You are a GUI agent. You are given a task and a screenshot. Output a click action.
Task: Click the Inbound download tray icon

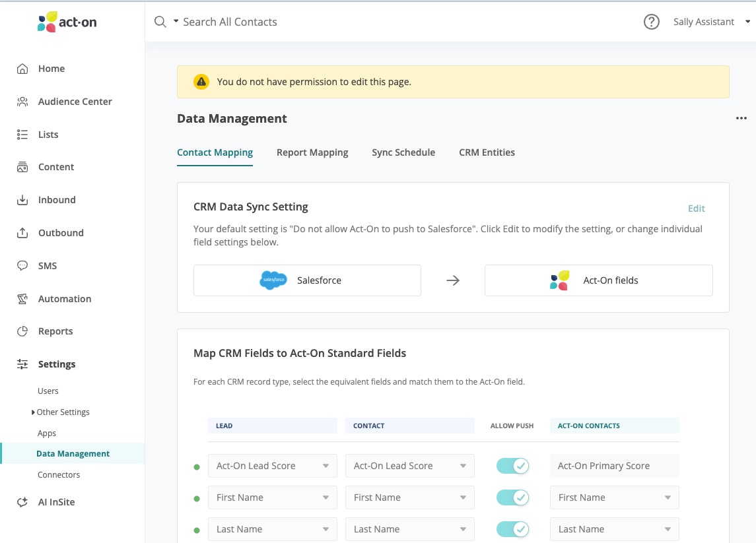point(22,200)
